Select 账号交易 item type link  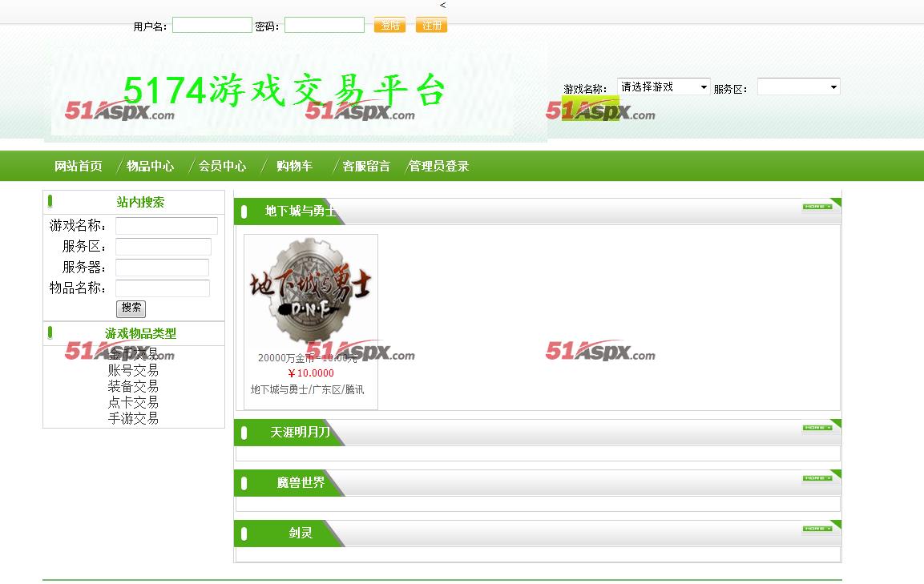tap(133, 370)
